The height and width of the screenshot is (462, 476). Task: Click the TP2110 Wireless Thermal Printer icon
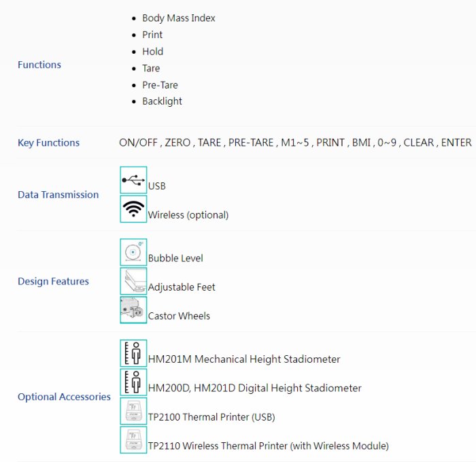[x=133, y=440]
